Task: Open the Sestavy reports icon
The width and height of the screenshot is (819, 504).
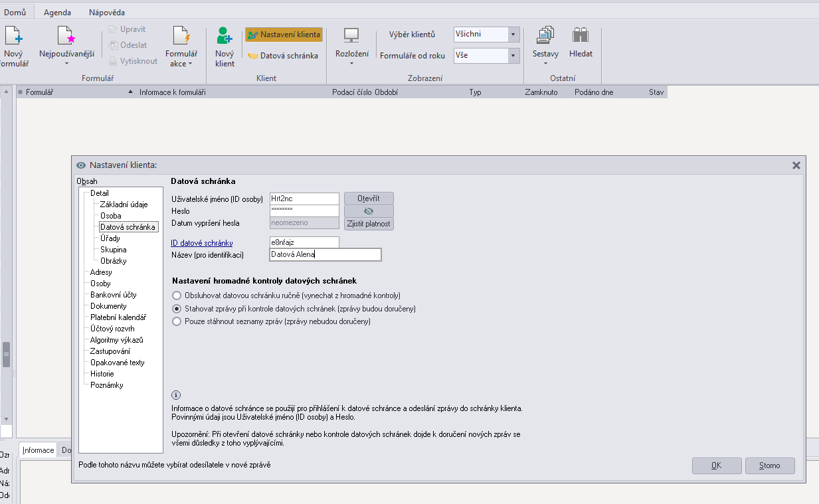Action: pyautogui.click(x=545, y=37)
